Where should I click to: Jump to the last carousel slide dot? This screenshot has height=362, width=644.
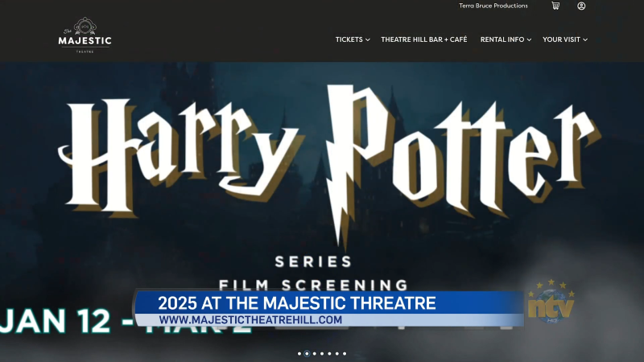tap(345, 353)
